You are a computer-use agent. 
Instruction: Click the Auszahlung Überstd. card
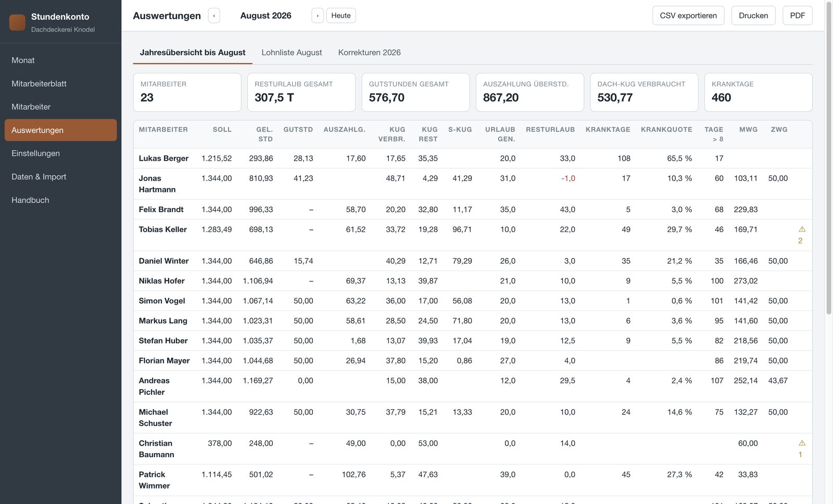point(529,92)
